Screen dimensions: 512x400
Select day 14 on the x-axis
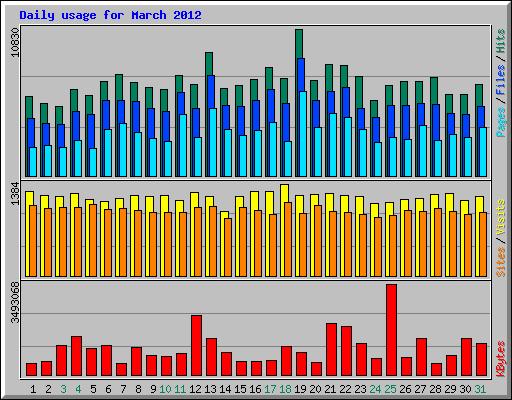pyautogui.click(x=225, y=389)
